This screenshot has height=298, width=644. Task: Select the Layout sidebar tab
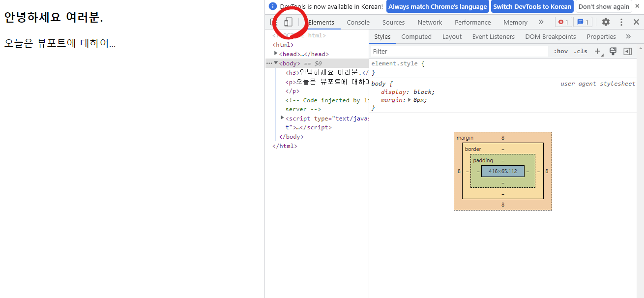(452, 36)
